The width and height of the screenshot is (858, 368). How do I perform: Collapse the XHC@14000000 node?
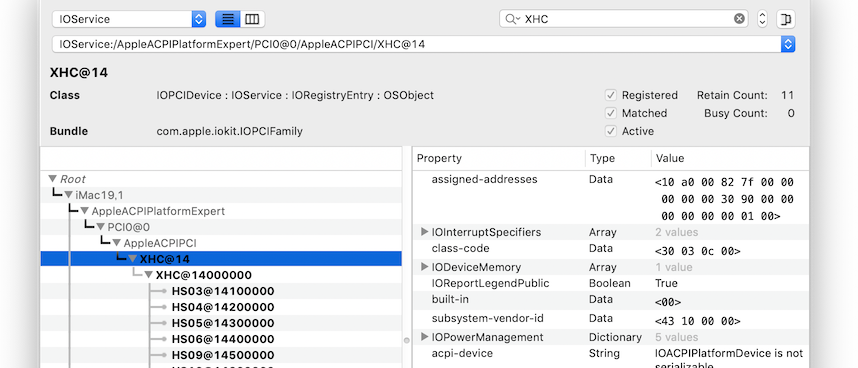[x=148, y=274]
